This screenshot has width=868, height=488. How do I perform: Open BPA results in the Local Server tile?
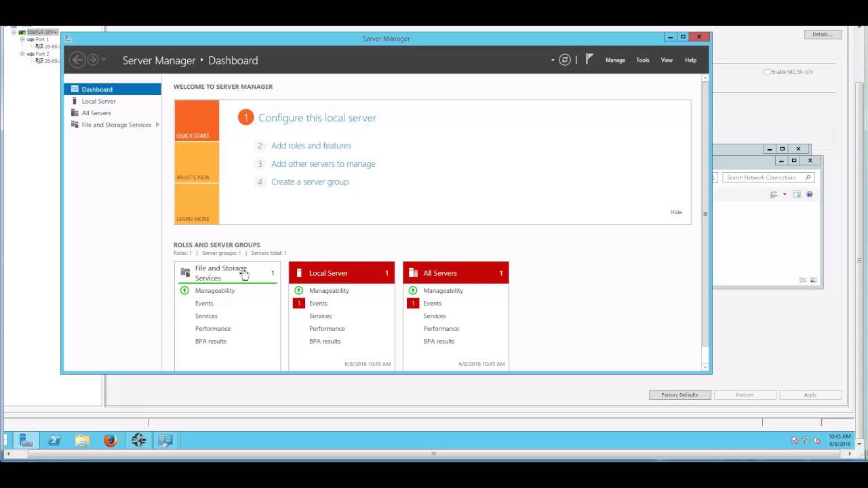point(325,342)
